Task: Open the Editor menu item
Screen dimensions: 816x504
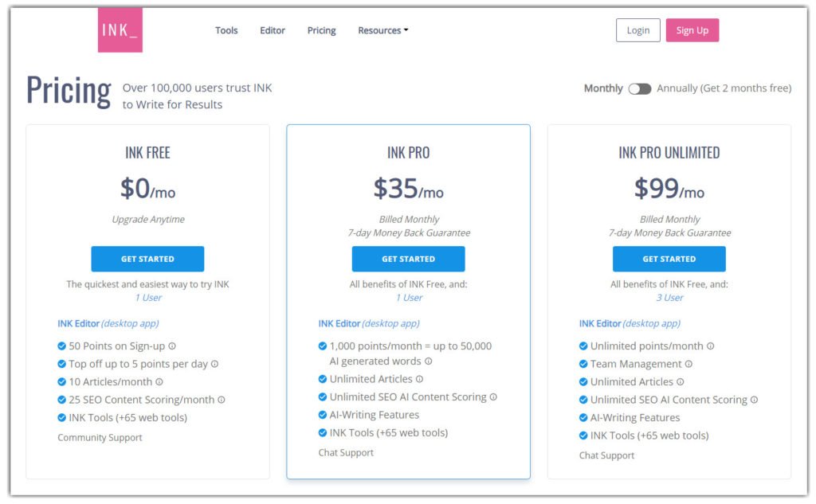Action: click(x=273, y=30)
